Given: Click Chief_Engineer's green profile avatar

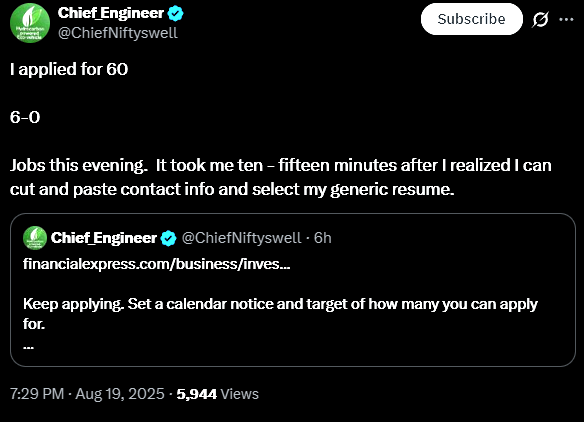Looking at the screenshot, I should click(x=30, y=23).
